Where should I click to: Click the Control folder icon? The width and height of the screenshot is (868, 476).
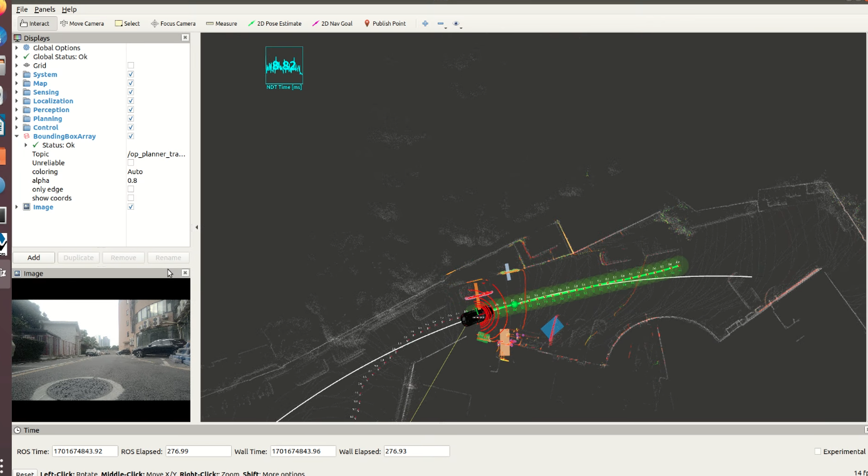[x=26, y=127]
